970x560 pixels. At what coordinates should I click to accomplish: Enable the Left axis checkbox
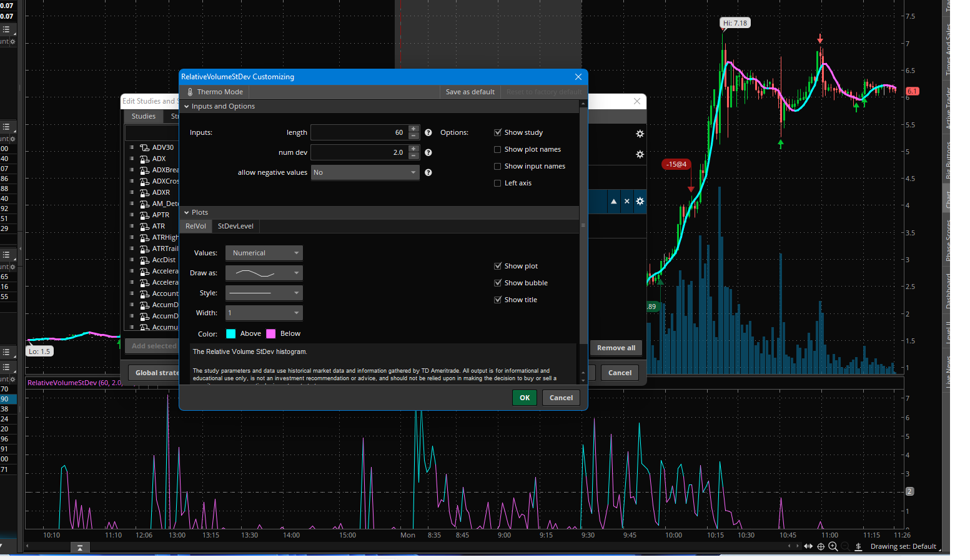tap(498, 183)
